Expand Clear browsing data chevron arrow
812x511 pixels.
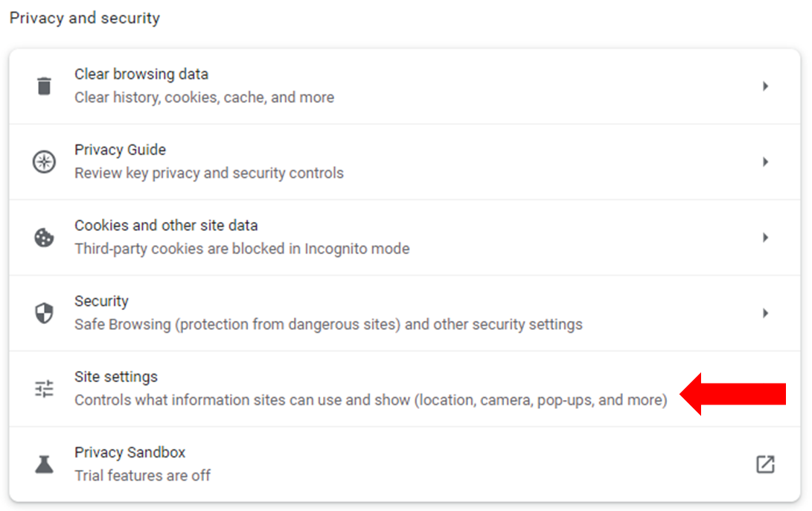point(765,86)
